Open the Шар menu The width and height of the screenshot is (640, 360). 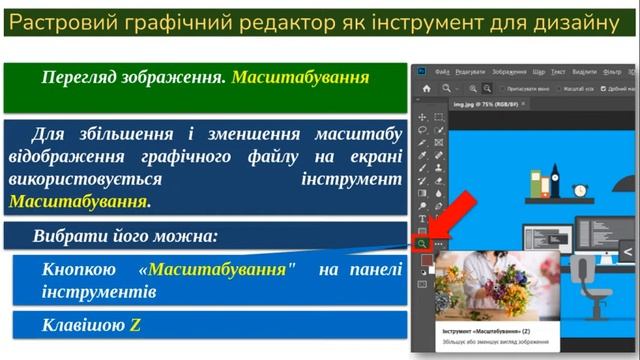539,72
